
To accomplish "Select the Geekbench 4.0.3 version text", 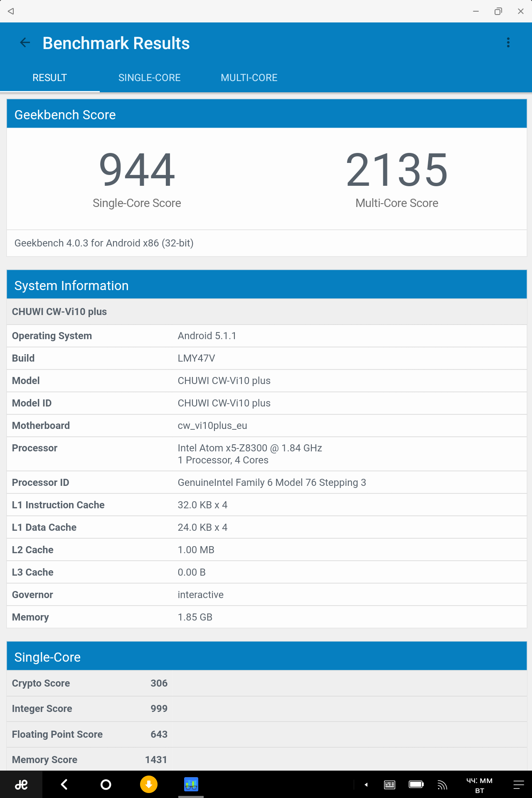I will click(x=104, y=243).
